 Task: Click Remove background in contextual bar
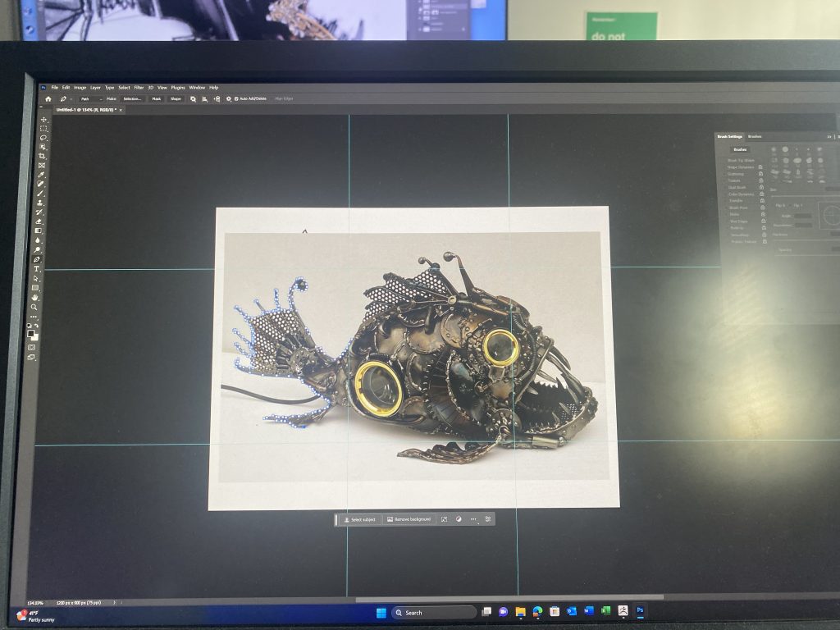(409, 519)
